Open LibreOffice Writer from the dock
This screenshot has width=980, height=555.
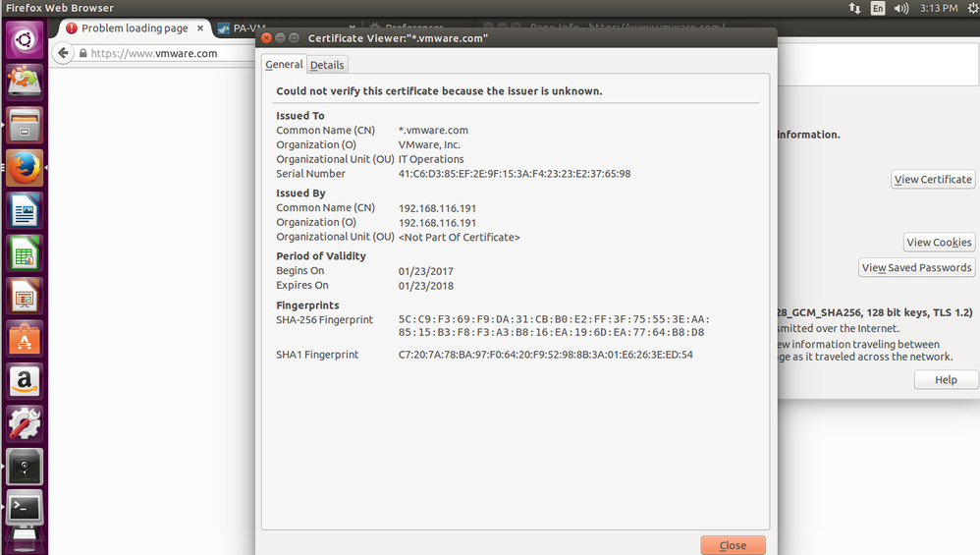(x=25, y=210)
